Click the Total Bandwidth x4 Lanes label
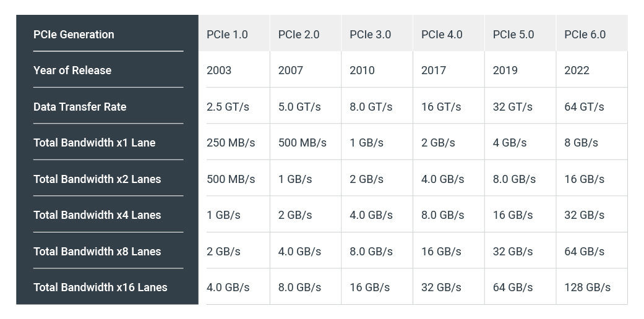The image size is (644, 319). tap(97, 215)
